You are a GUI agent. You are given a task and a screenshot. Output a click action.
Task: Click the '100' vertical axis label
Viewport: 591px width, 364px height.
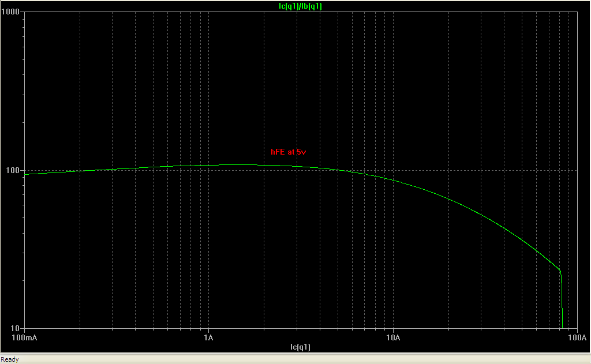click(x=13, y=170)
